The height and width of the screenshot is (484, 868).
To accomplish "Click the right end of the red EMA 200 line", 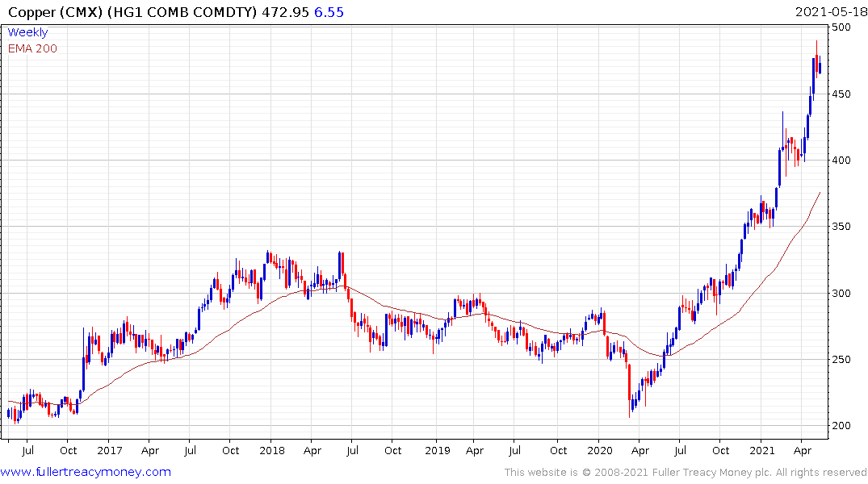I will [820, 193].
